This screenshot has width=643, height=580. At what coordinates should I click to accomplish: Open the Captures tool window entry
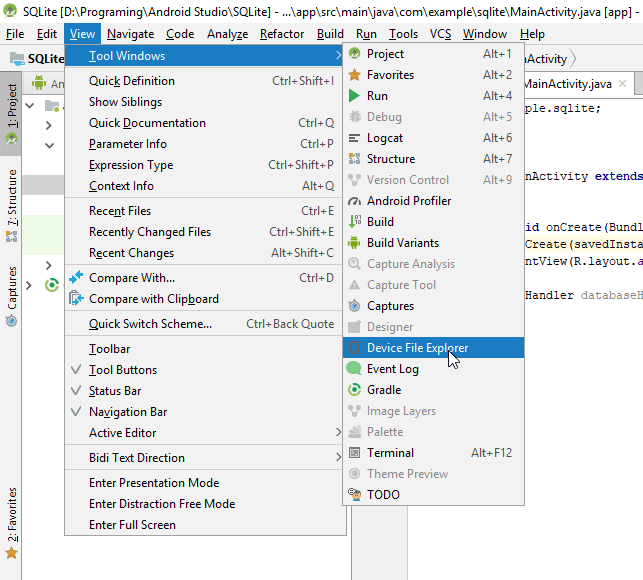coord(433,306)
